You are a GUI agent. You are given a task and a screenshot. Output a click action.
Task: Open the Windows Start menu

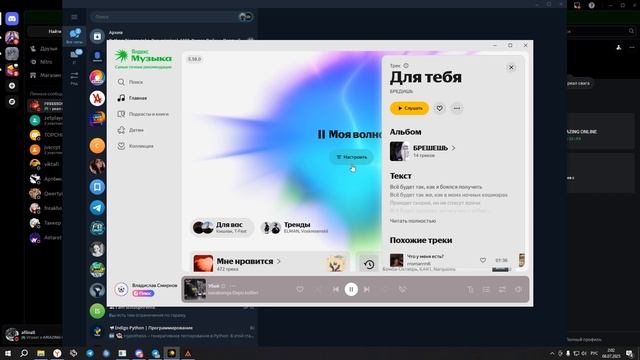click(8, 353)
